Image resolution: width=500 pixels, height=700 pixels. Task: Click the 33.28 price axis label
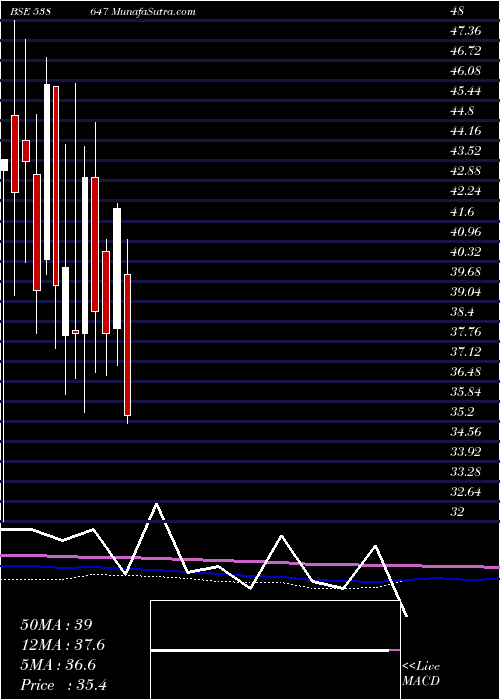click(x=465, y=473)
